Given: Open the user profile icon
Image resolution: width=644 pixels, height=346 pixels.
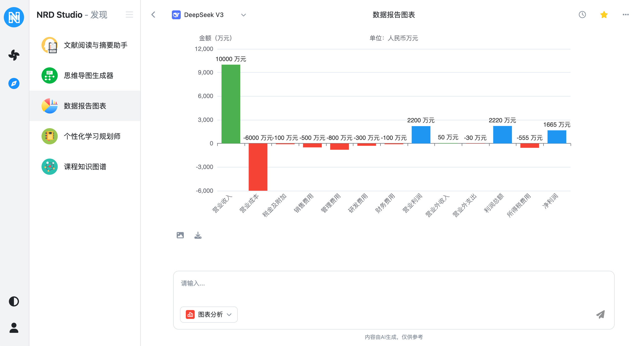Looking at the screenshot, I should point(14,328).
